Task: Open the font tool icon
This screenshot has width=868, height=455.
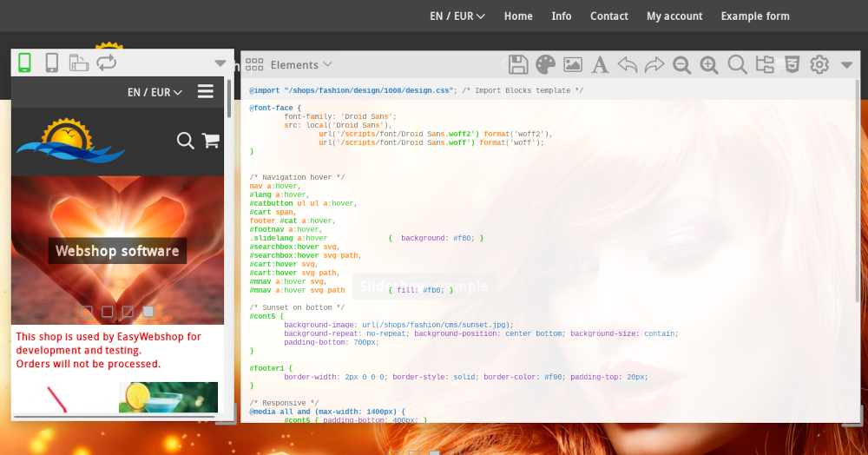Action: pyautogui.click(x=600, y=65)
